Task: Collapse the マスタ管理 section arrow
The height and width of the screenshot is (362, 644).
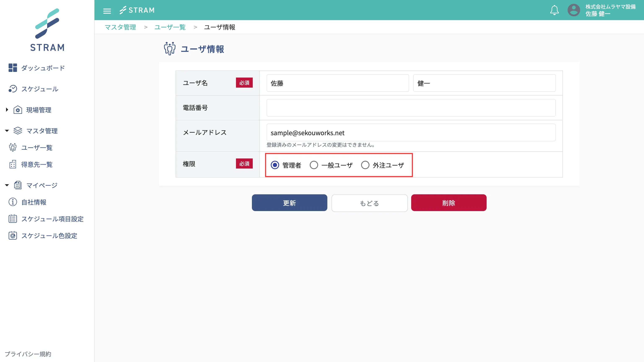Action: point(7,131)
